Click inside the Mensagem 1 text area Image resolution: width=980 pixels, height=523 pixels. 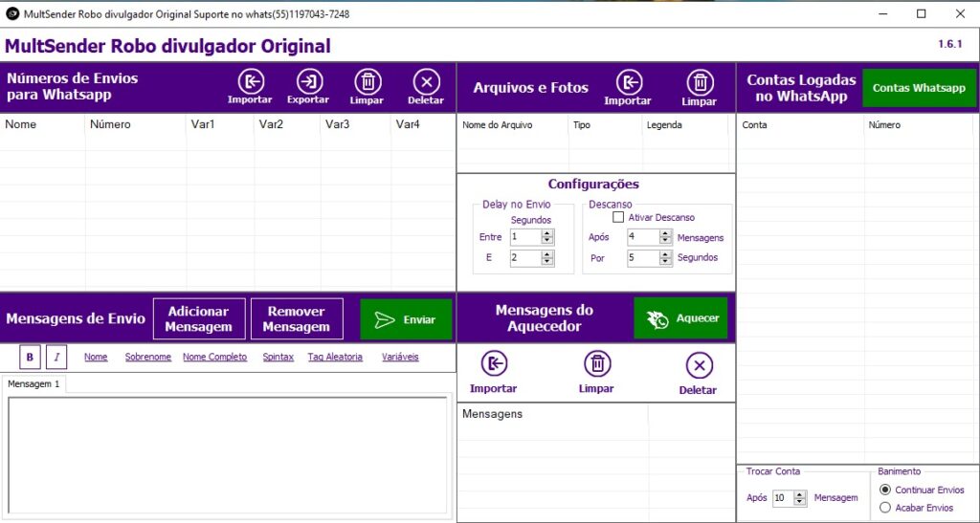[x=228, y=455]
